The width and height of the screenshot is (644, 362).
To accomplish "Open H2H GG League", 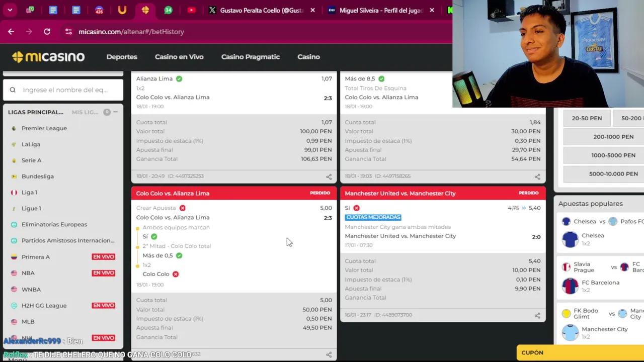I will 44,305.
